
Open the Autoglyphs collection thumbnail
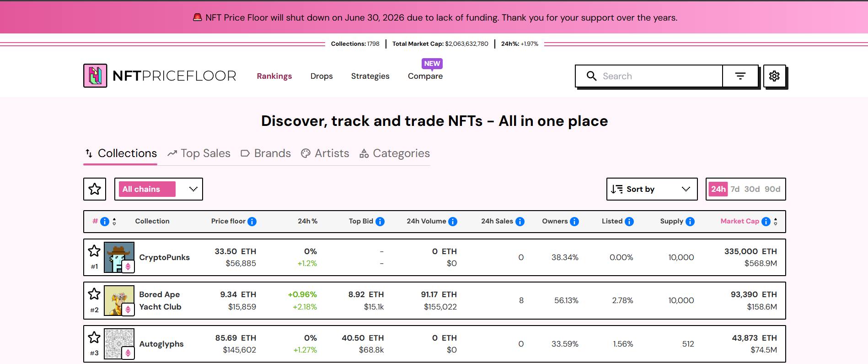click(119, 344)
